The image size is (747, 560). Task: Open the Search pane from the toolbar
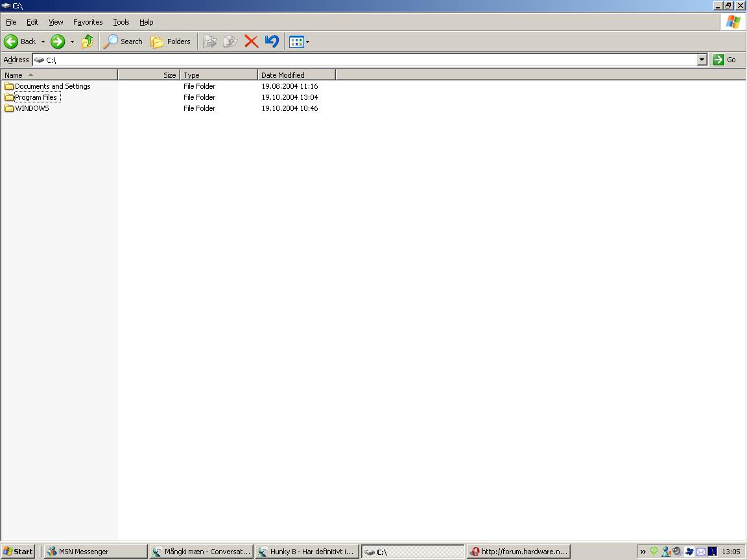coord(123,41)
